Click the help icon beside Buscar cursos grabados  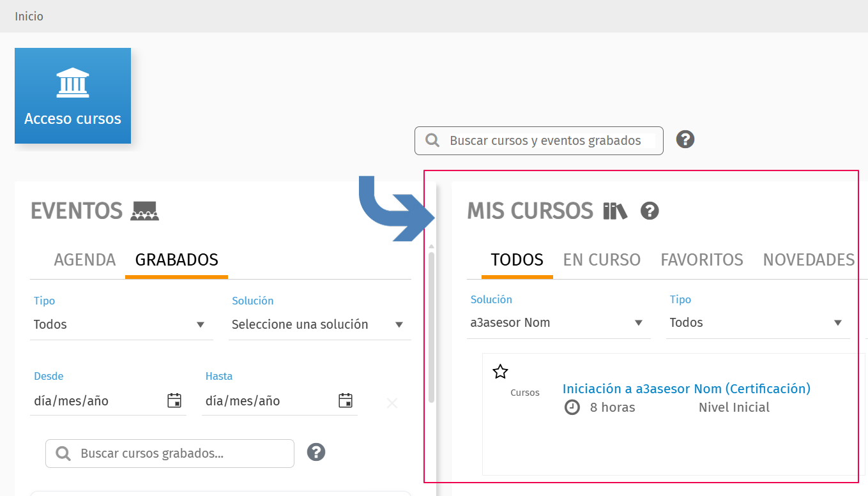pyautogui.click(x=316, y=452)
